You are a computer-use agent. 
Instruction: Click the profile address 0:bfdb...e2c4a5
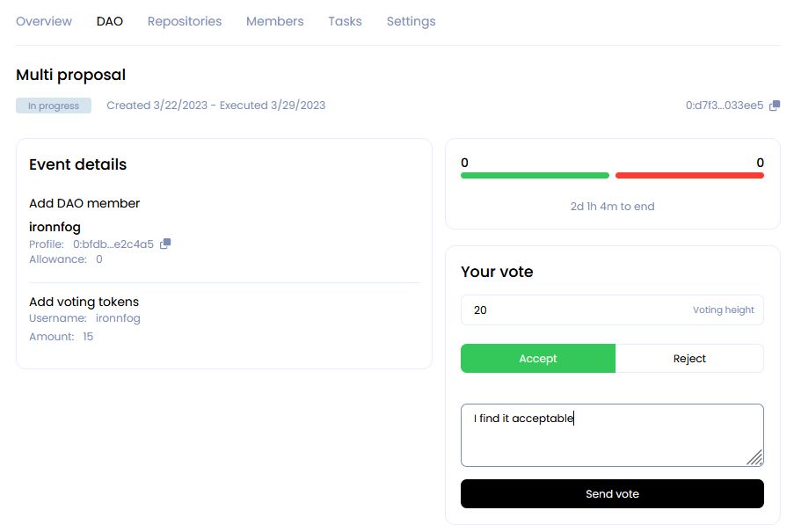tap(113, 244)
